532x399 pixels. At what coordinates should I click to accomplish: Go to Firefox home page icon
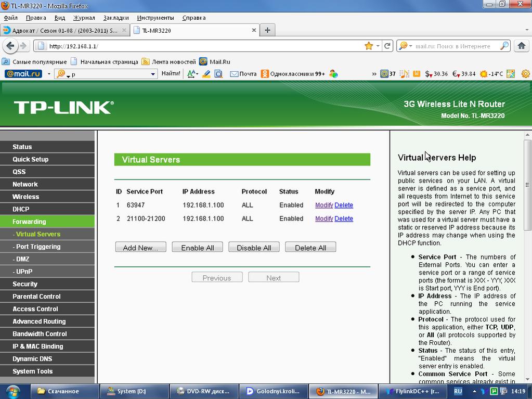[521, 46]
